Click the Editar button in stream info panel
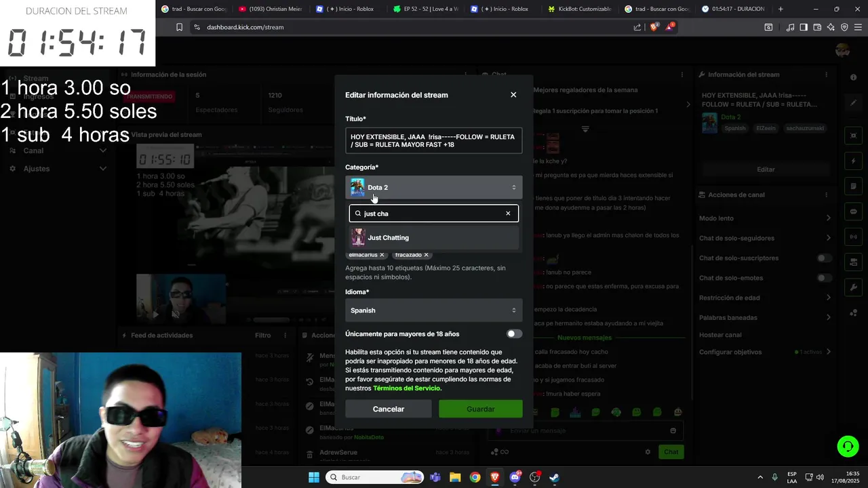Viewport: 868px width, 488px height. (x=766, y=169)
